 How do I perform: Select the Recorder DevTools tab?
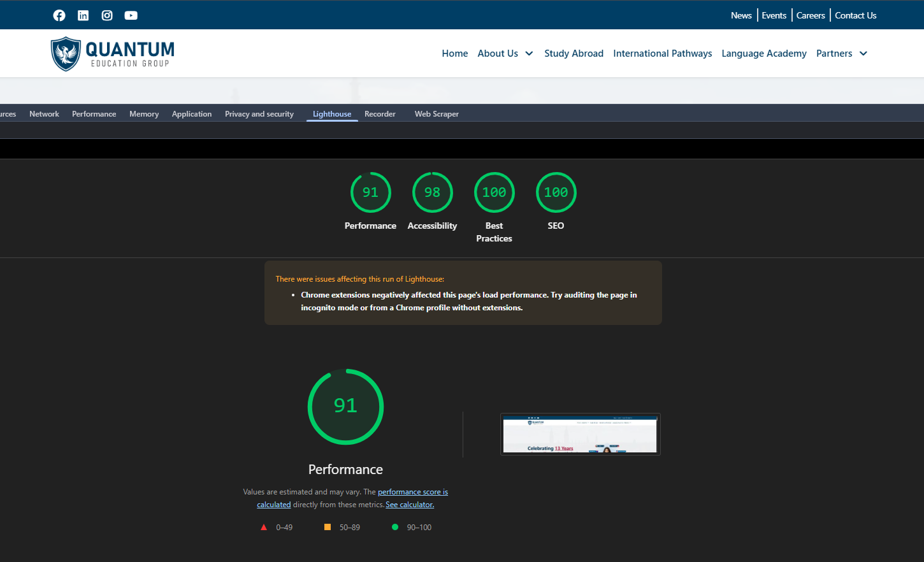380,114
